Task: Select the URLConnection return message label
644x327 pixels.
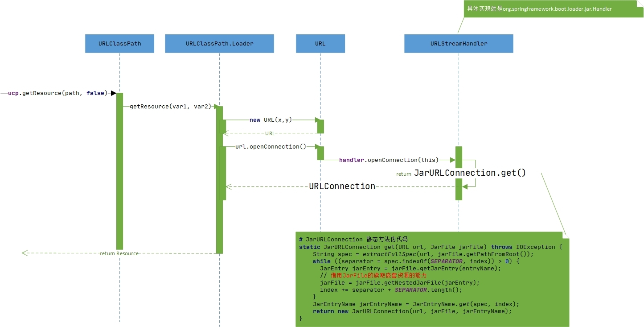Action: (x=342, y=186)
